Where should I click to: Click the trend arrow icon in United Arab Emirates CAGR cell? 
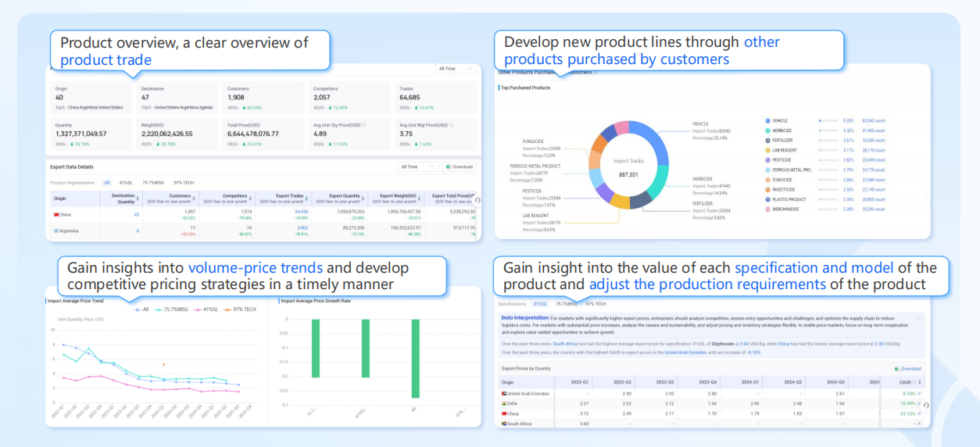(x=919, y=393)
